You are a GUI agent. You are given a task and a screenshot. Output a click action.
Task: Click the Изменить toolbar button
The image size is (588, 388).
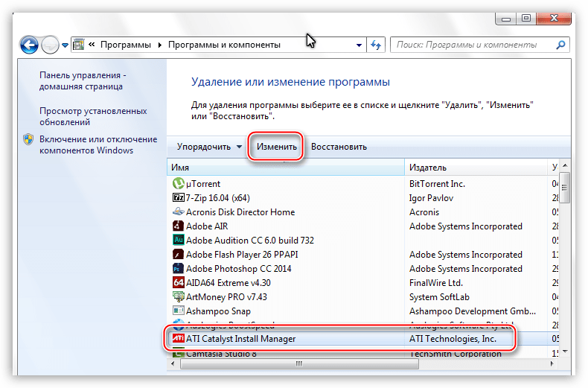point(277,147)
